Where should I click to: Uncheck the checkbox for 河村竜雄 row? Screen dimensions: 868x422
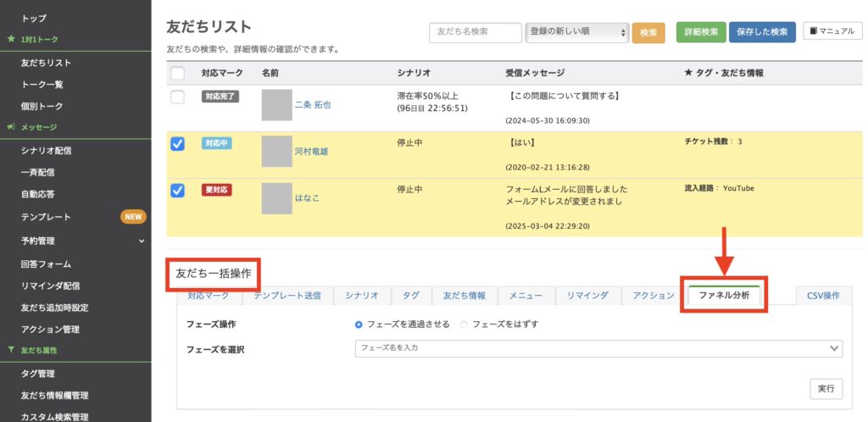click(x=177, y=144)
